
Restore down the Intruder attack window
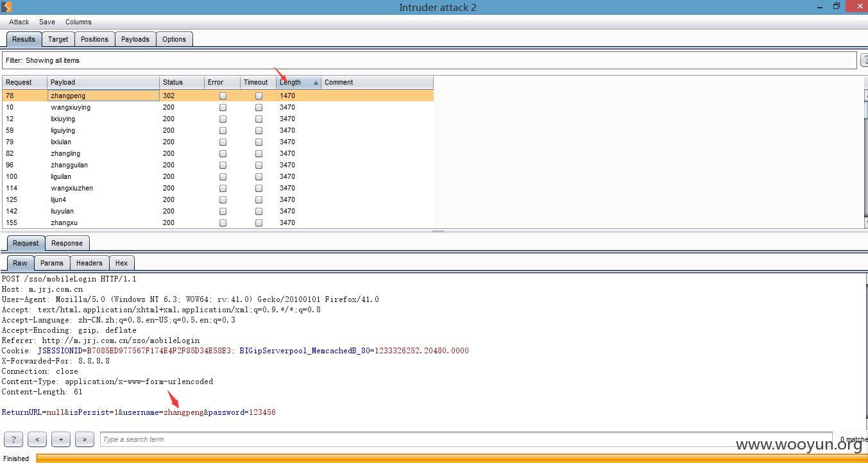click(837, 6)
